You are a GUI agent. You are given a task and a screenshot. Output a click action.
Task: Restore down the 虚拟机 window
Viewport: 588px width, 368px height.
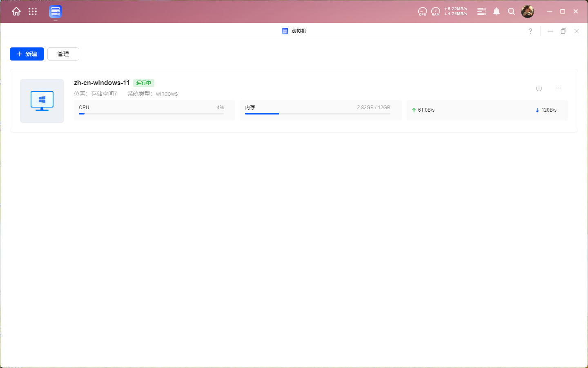[563, 31]
